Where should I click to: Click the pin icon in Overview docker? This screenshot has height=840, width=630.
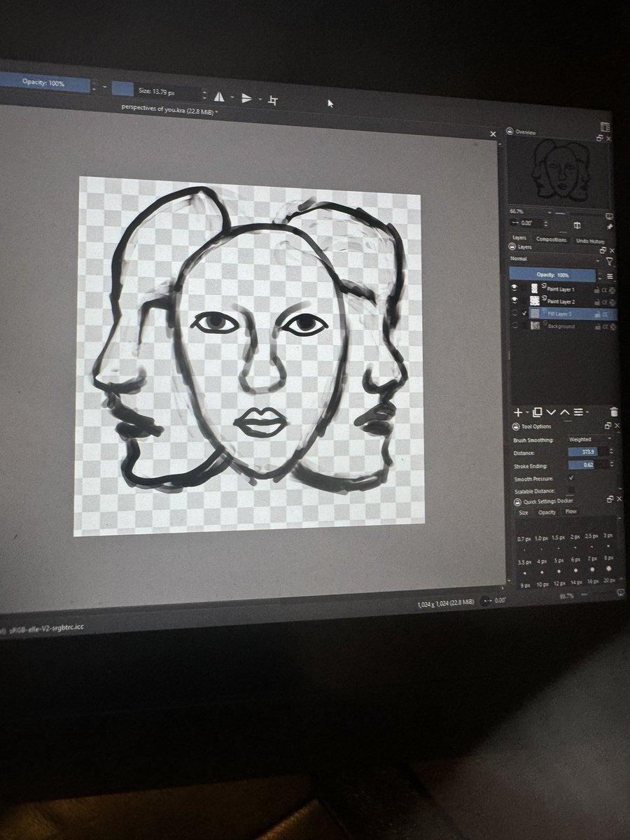pos(610,227)
